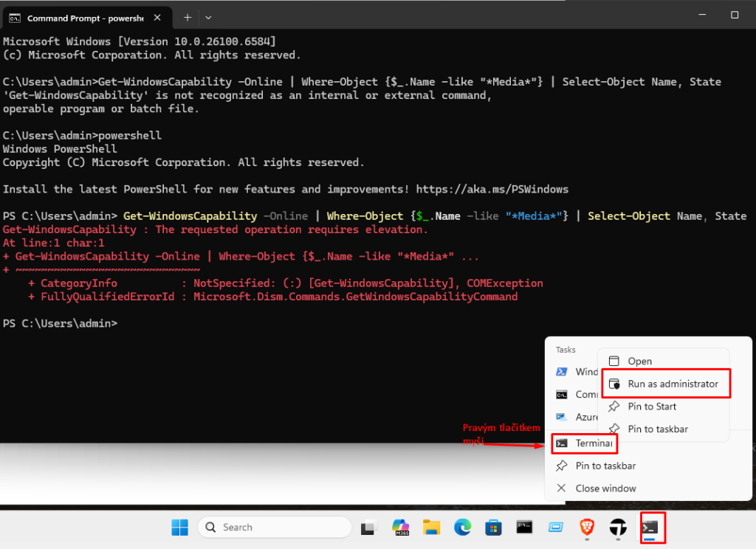Click the "FullyQualifiedErrorId" error line

pos(273,297)
